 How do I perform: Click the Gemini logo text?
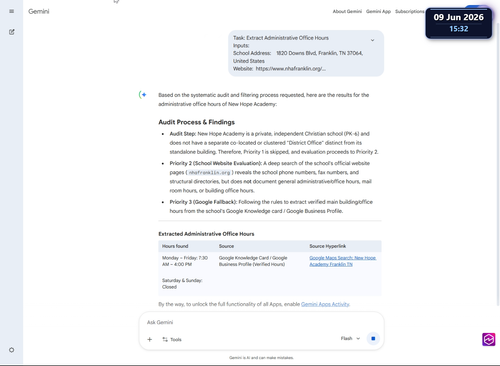[39, 11]
